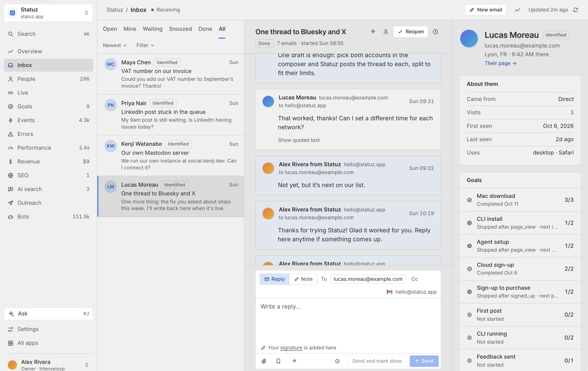Open the CLI install goal row
588x371 pixels.
coord(520,223)
